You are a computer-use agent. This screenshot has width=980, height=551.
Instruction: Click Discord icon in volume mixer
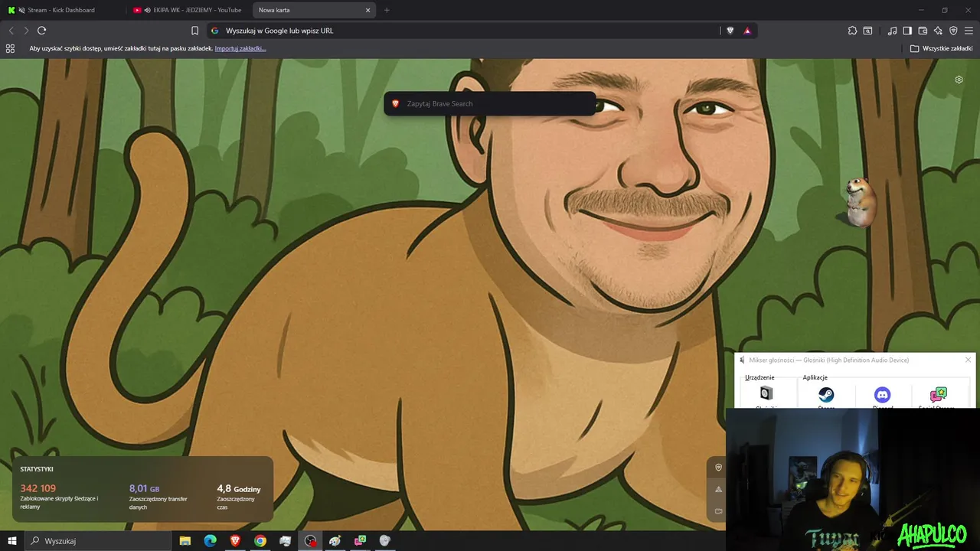pos(882,395)
